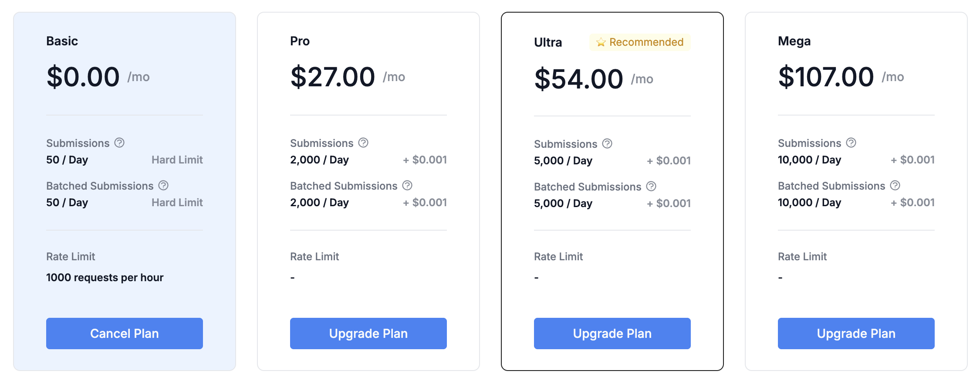Click the Cancel Plan button
The height and width of the screenshot is (388, 980).
coord(125,334)
